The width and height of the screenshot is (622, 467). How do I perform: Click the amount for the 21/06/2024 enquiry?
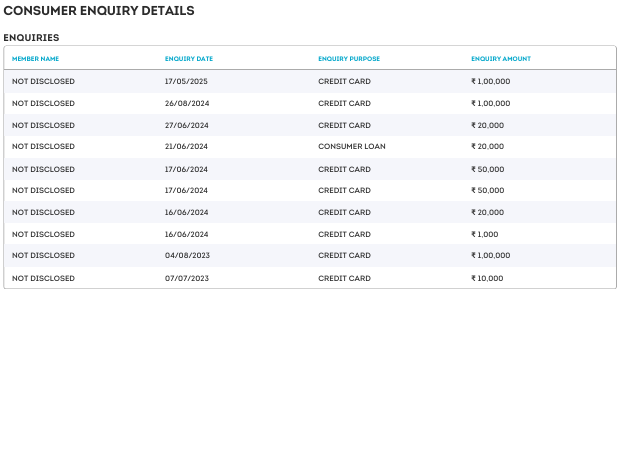[487, 147]
